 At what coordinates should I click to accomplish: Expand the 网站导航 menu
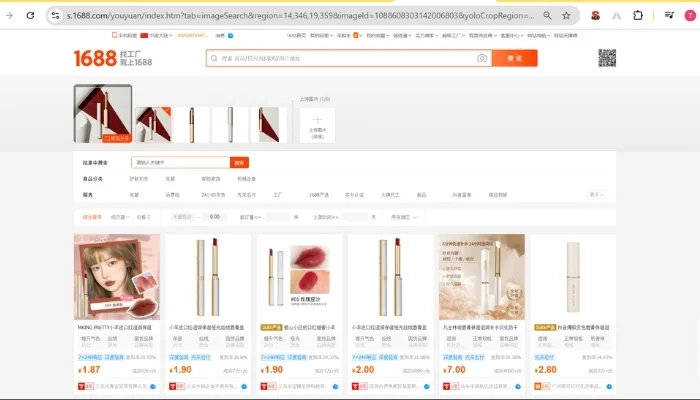pyautogui.click(x=538, y=35)
